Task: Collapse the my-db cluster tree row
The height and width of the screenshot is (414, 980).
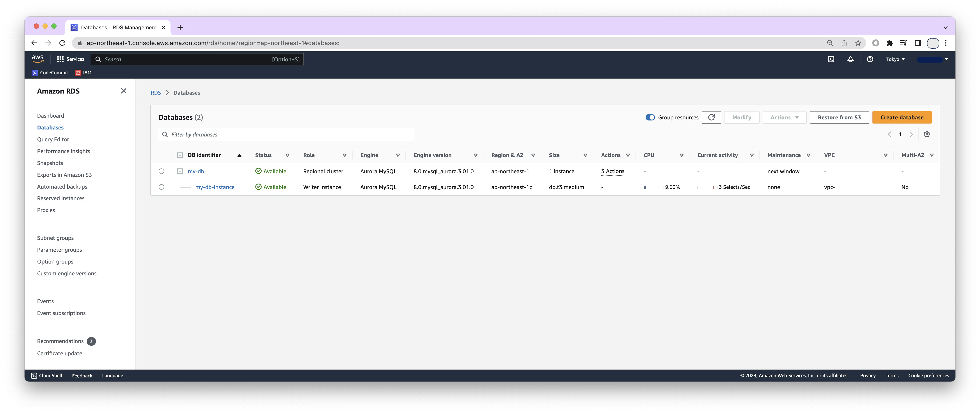Action: point(180,172)
